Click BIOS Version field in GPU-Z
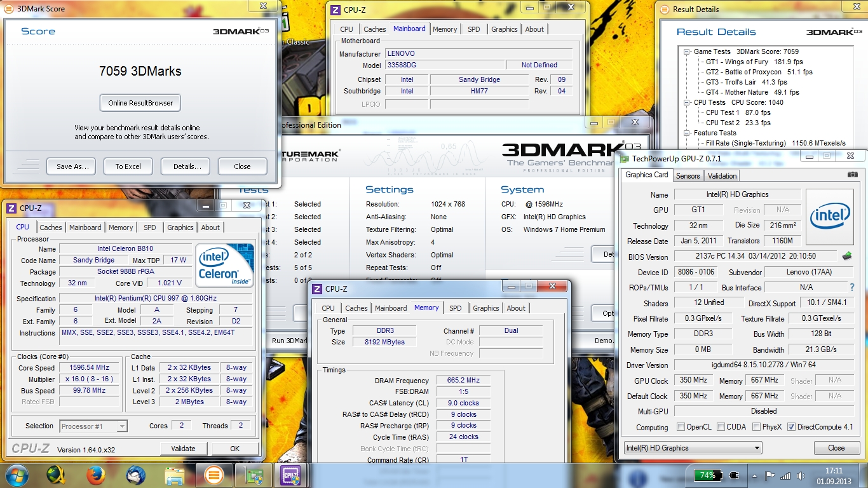868x488 pixels. coord(756,257)
